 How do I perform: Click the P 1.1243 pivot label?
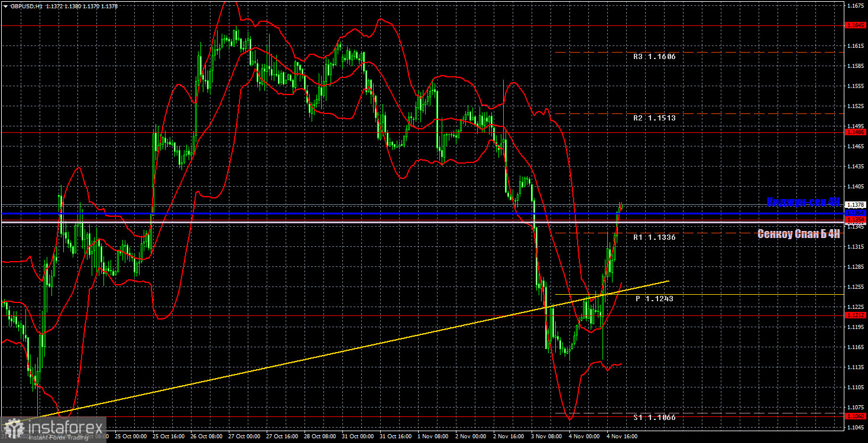pos(655,299)
